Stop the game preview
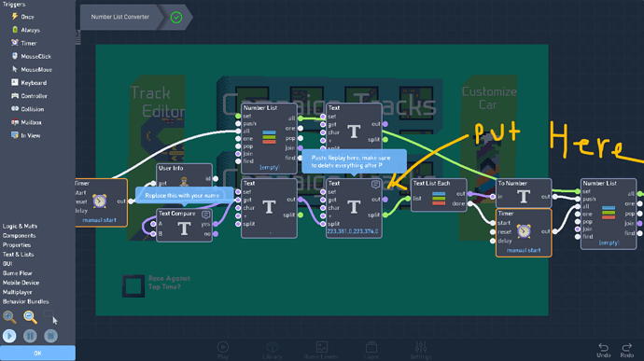The height and width of the screenshot is (361, 644). [x=51, y=336]
